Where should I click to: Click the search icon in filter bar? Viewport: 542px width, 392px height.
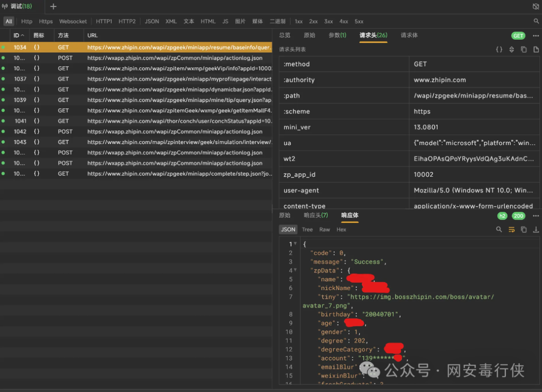click(x=536, y=22)
